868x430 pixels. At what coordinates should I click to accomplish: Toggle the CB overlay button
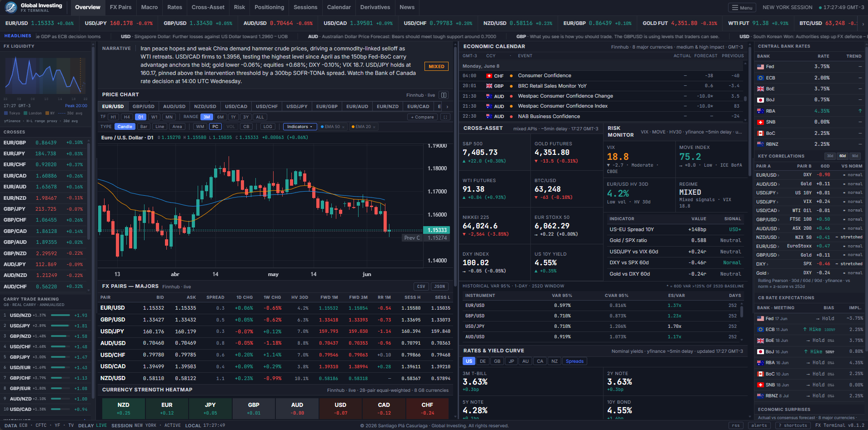[246, 127]
